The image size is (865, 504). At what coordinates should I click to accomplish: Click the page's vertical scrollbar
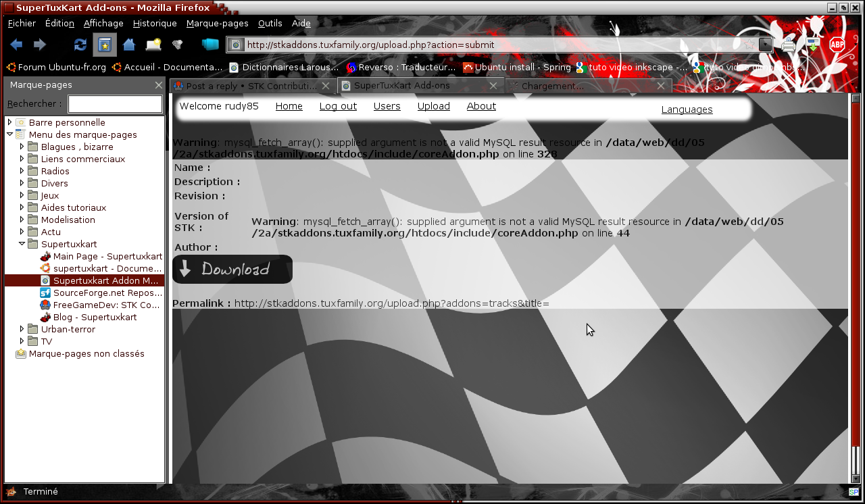tap(856, 270)
